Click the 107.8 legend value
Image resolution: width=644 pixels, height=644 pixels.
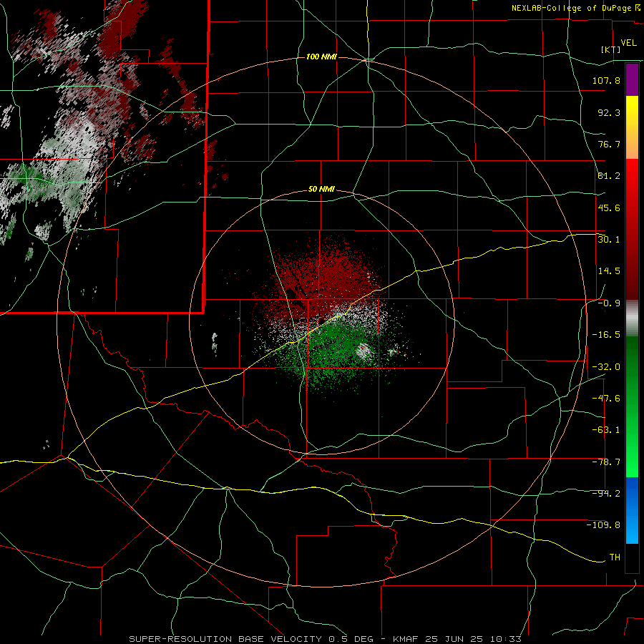coord(606,80)
